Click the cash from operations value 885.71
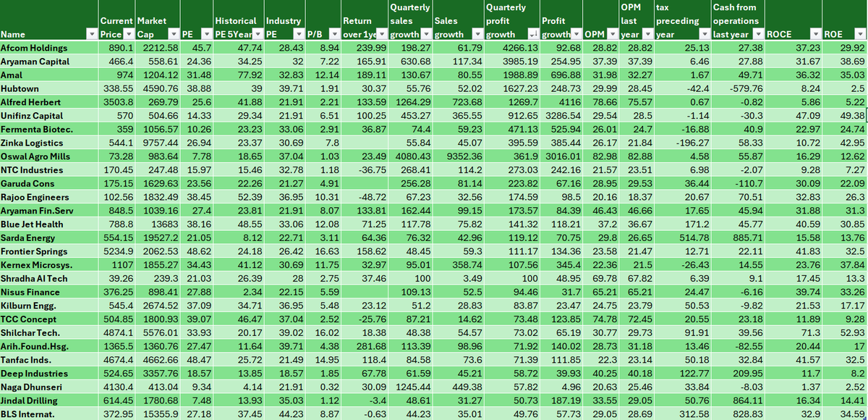 pyautogui.click(x=748, y=238)
